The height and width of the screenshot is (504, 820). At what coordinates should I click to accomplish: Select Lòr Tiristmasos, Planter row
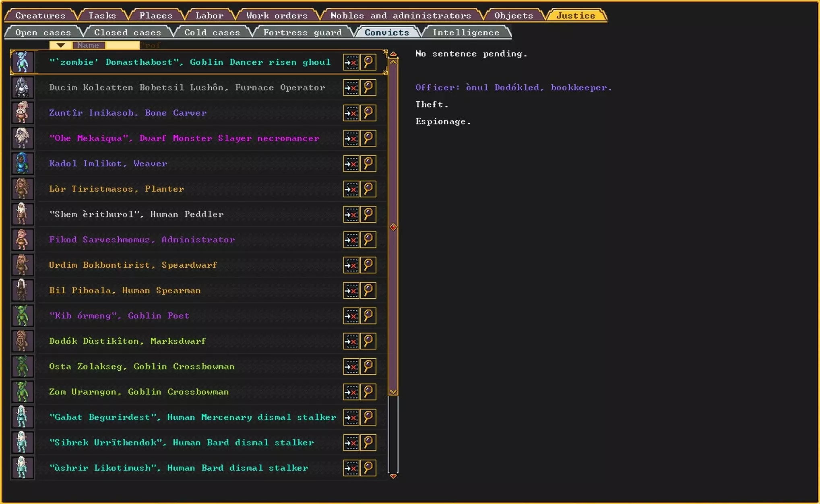point(116,189)
